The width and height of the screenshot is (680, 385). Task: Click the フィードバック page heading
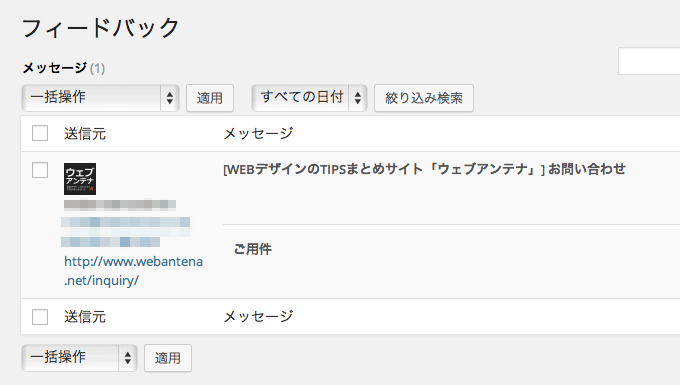[101, 28]
